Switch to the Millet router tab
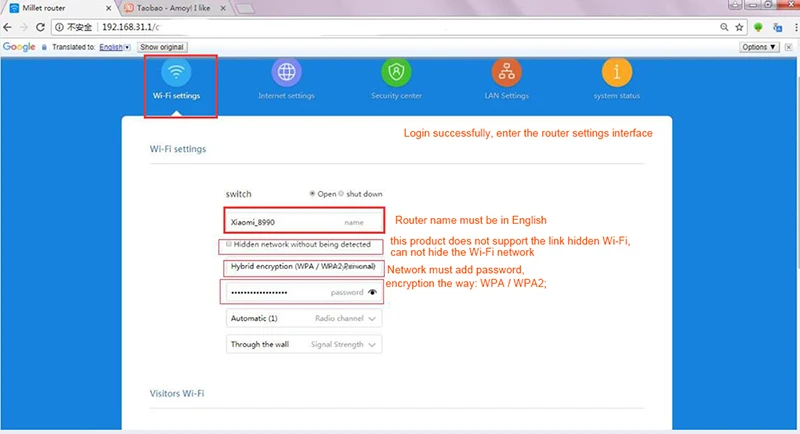Screen dimensions: 800x434 (59, 8)
